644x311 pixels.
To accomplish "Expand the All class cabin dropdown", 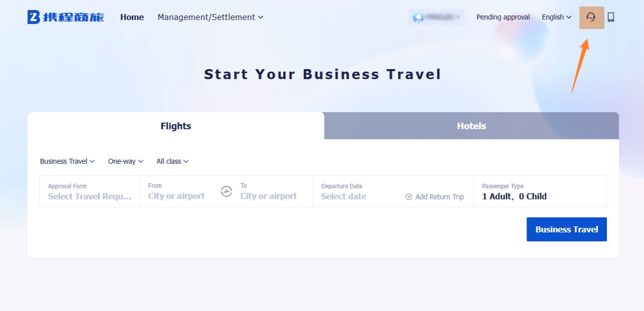I will [172, 161].
